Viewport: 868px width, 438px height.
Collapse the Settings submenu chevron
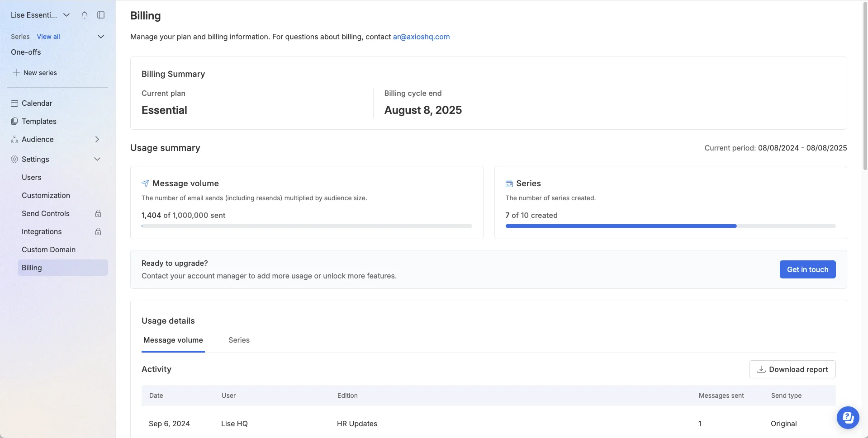(97, 159)
